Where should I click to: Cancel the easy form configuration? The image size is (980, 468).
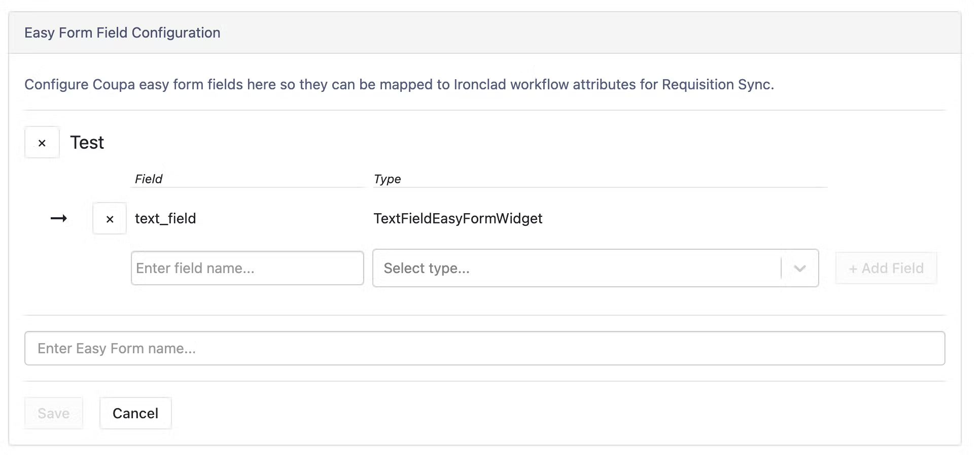point(135,413)
